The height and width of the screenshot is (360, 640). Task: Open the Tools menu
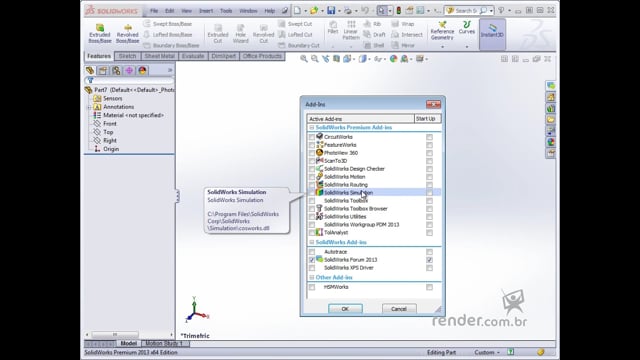coord(226,11)
